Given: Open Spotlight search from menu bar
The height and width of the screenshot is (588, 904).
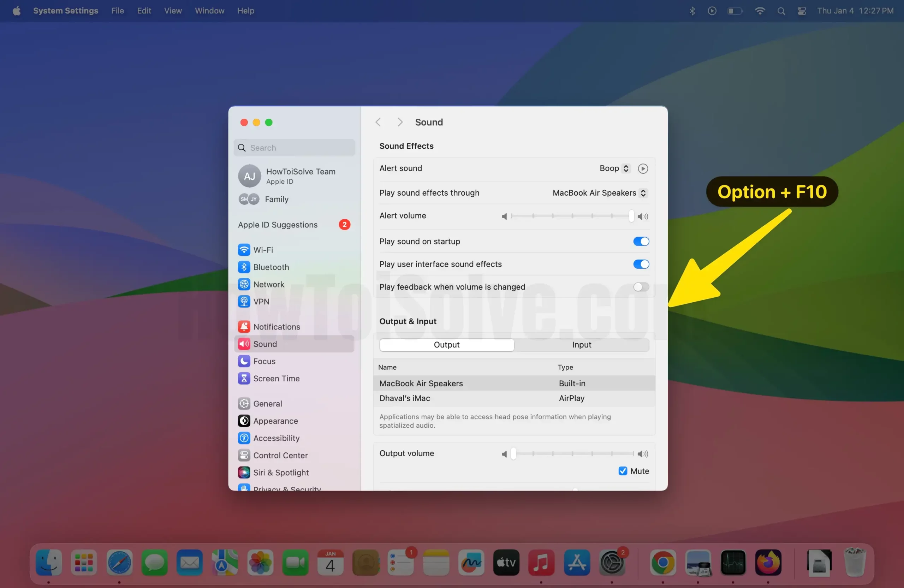Looking at the screenshot, I should [x=781, y=11].
